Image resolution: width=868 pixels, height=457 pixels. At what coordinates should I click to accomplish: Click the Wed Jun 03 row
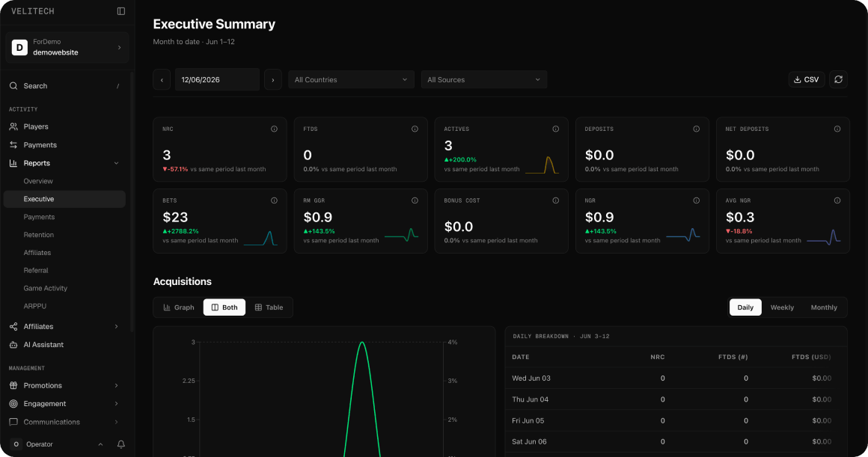pos(676,378)
